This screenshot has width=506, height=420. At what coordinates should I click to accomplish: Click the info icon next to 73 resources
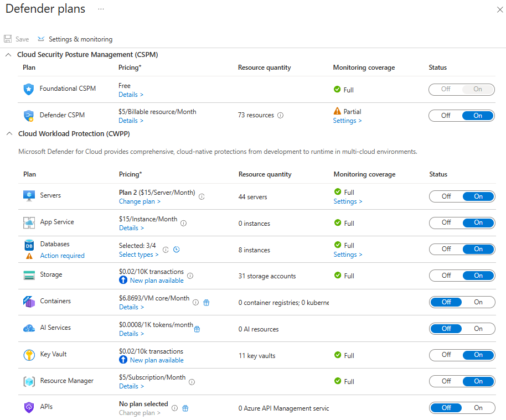280,116
